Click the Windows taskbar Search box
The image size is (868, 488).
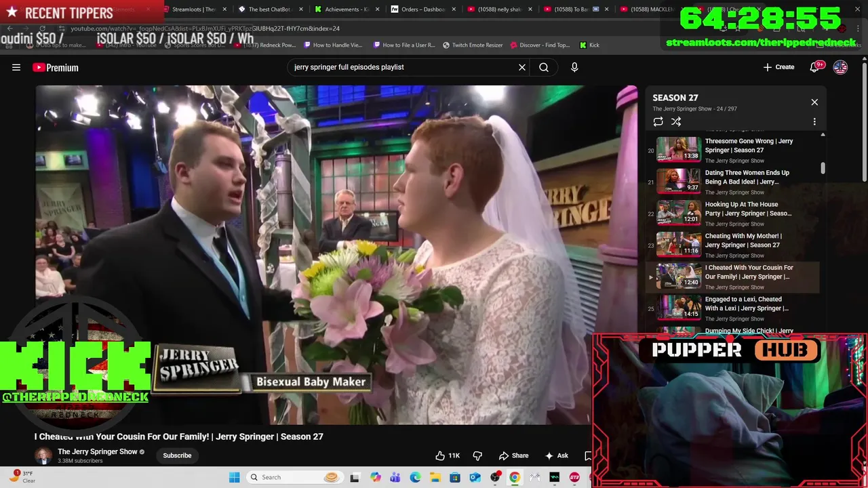(293, 477)
